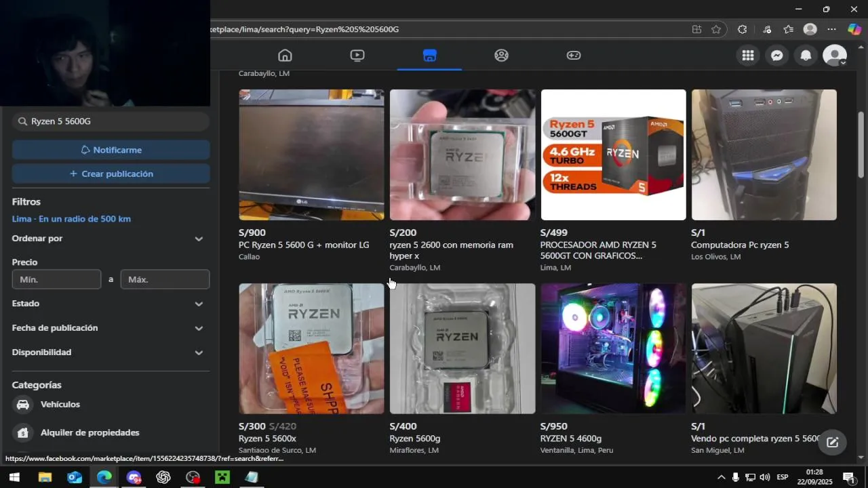Click floating compose message button

point(832,443)
